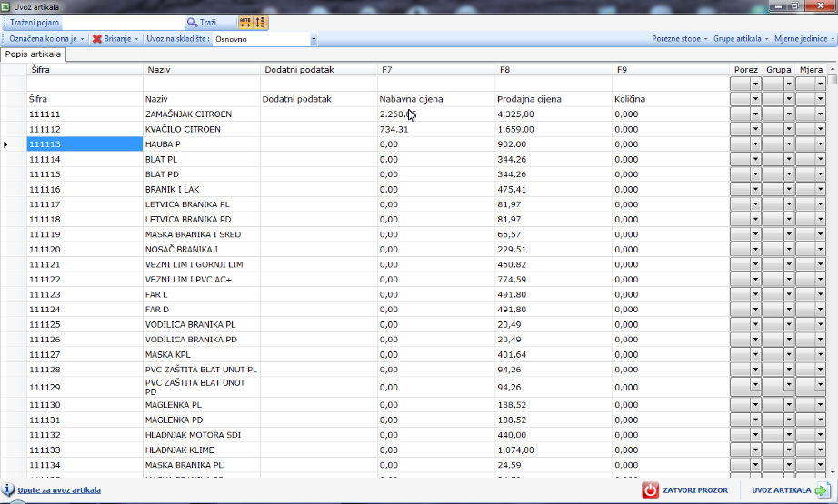The height and width of the screenshot is (504, 838).
Task: Select LETVICA BRANIKA PL cell
Action: coord(202,204)
